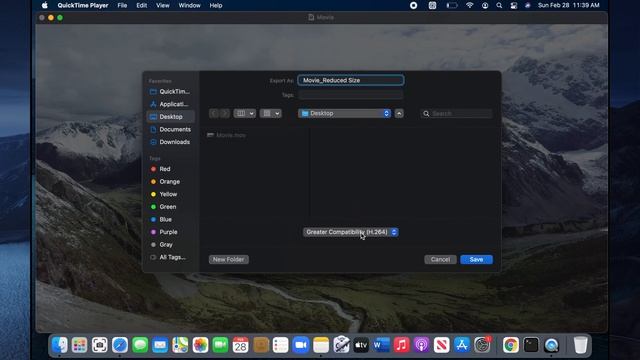Open System Preferences from the Dock
Image resolution: width=640 pixels, height=360 pixels.
click(x=482, y=345)
